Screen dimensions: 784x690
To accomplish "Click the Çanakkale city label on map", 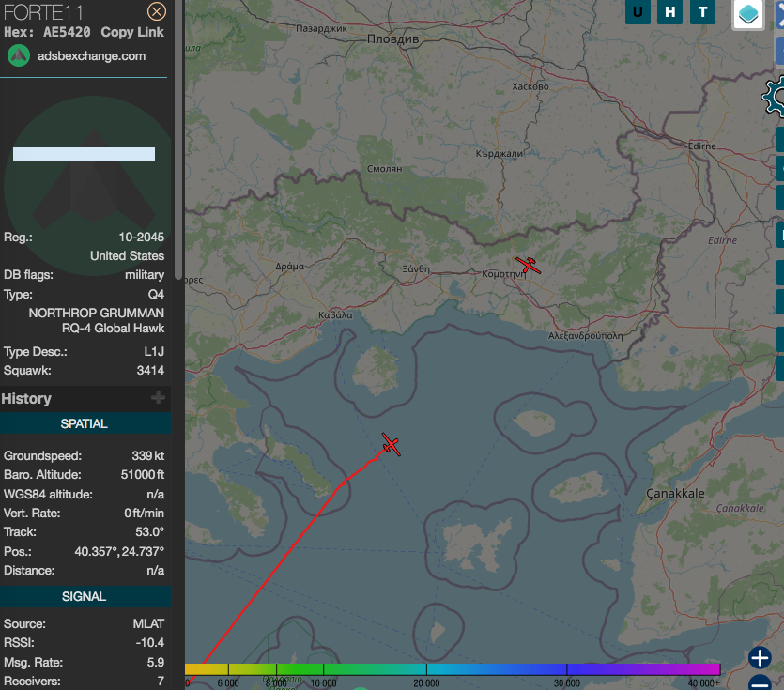I will click(675, 494).
